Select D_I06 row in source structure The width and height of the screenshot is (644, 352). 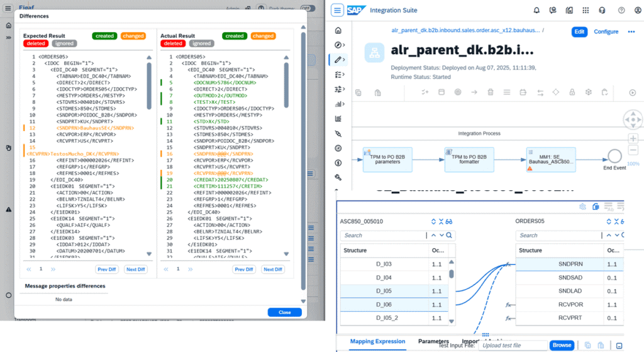(394, 305)
